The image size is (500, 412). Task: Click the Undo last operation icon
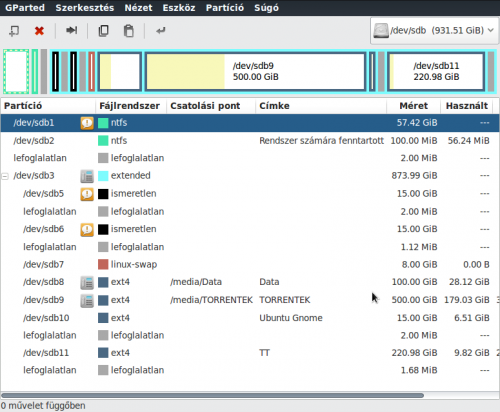pos(161,31)
